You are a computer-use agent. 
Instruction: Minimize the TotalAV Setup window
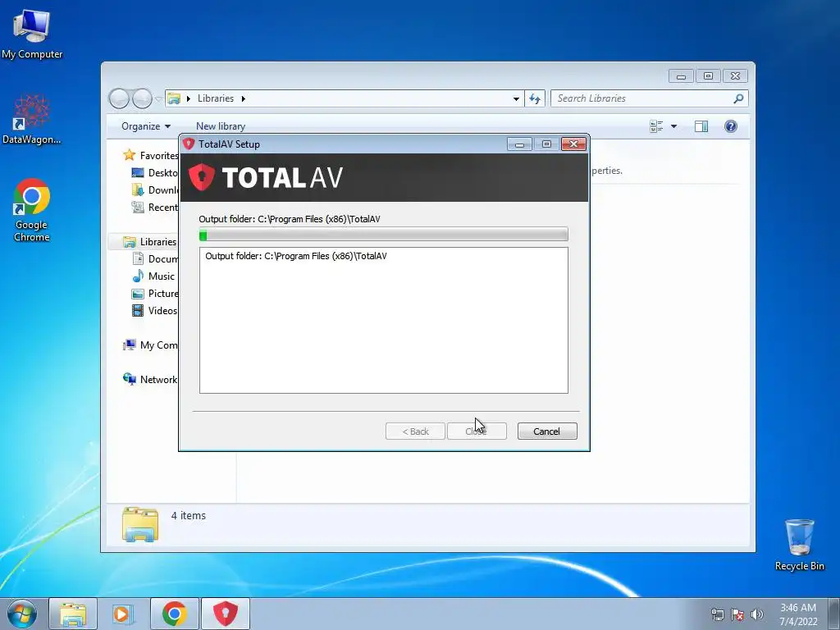519,144
